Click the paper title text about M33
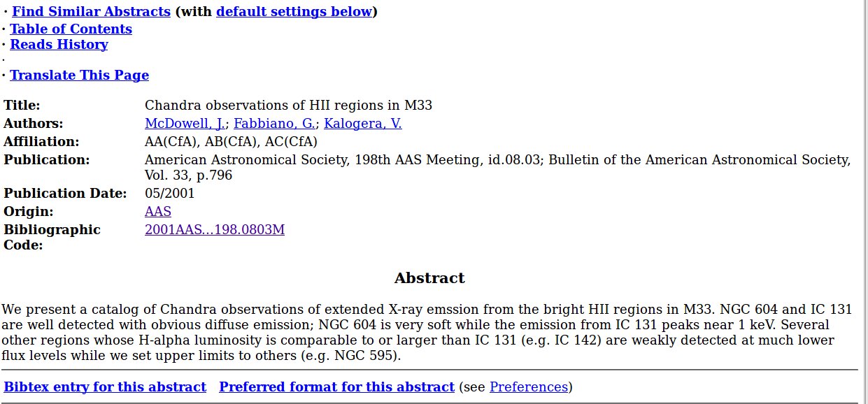868x404 pixels. pos(288,106)
